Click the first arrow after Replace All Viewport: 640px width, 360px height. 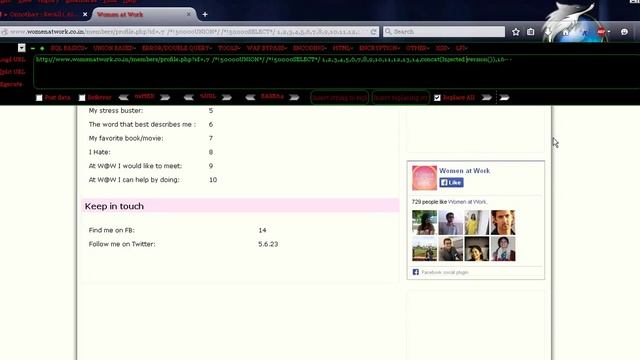487,97
